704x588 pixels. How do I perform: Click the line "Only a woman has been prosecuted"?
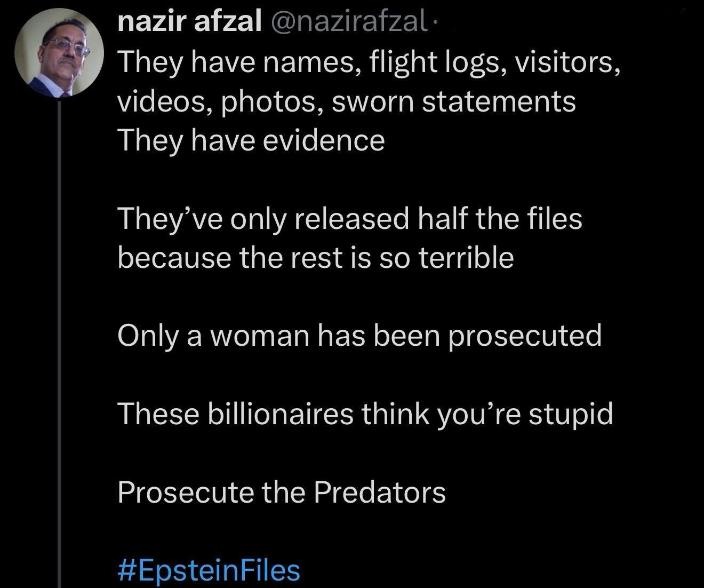point(359,336)
